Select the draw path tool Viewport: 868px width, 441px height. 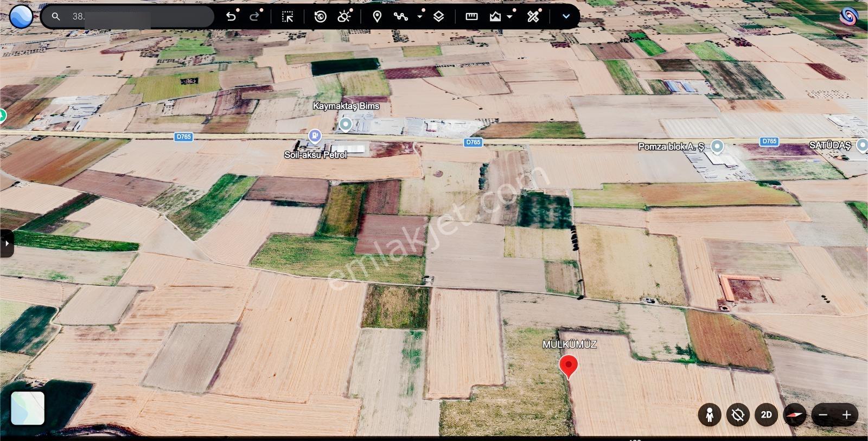tap(401, 17)
